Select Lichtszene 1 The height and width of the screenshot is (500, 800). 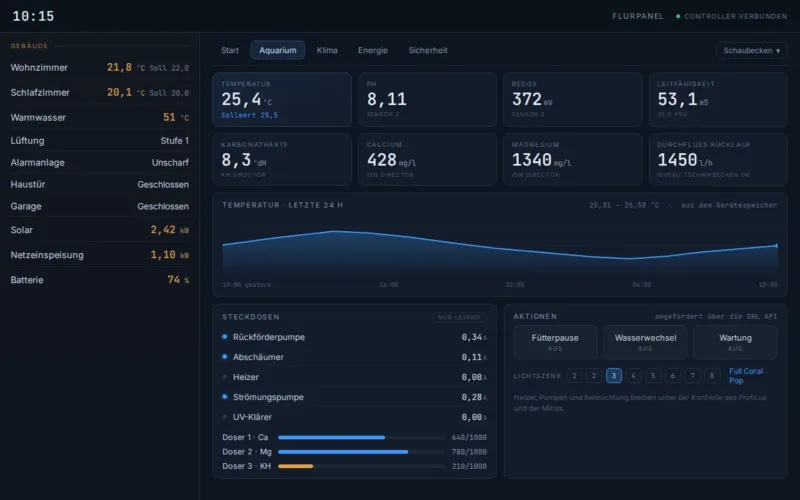[x=574, y=376]
